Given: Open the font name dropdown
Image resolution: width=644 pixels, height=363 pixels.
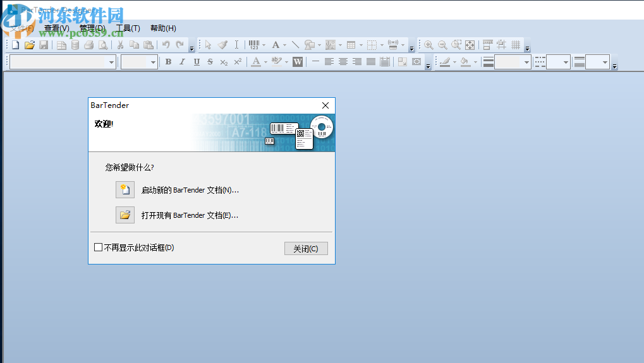Looking at the screenshot, I should pyautogui.click(x=111, y=62).
